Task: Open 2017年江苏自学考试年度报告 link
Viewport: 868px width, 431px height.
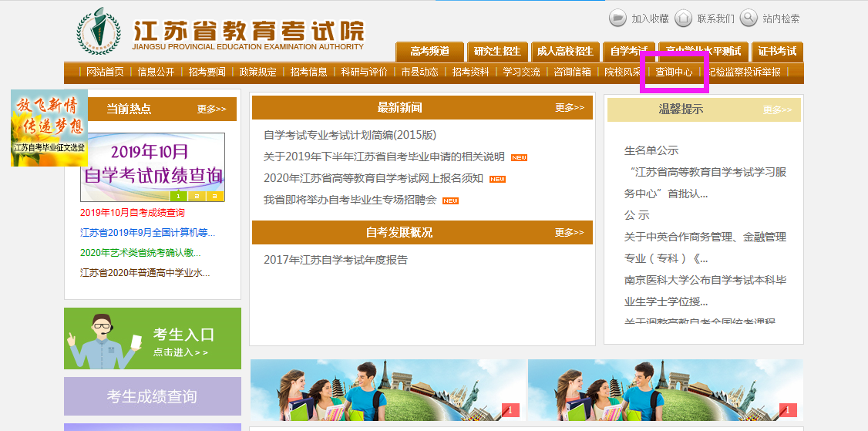Action: (335, 260)
